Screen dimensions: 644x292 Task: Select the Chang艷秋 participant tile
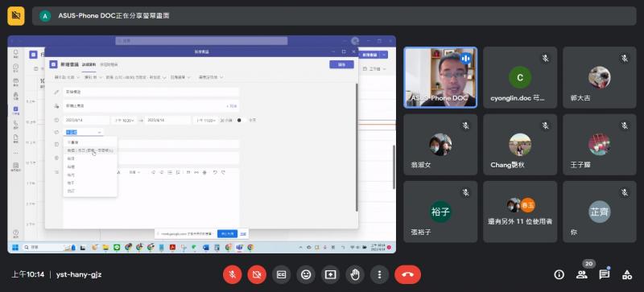pyautogui.click(x=520, y=145)
